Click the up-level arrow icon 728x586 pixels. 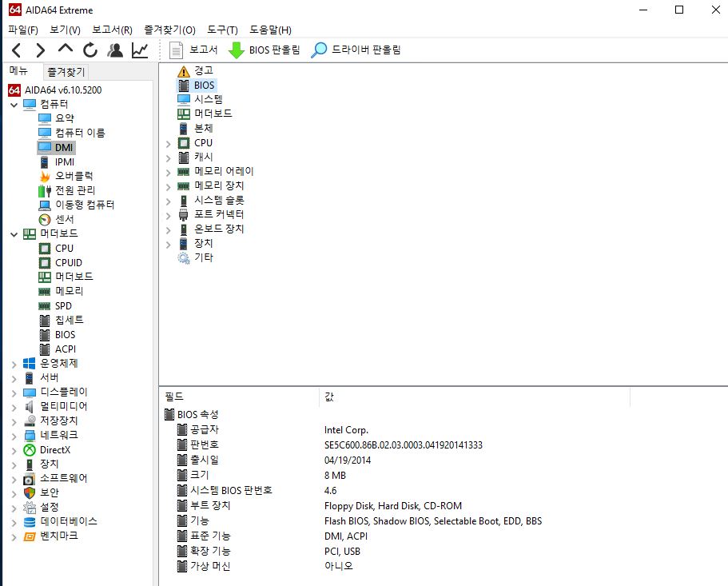[x=66, y=48]
